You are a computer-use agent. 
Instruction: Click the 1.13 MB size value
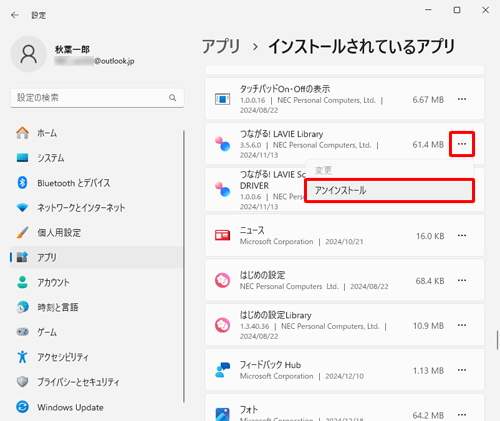(x=428, y=370)
